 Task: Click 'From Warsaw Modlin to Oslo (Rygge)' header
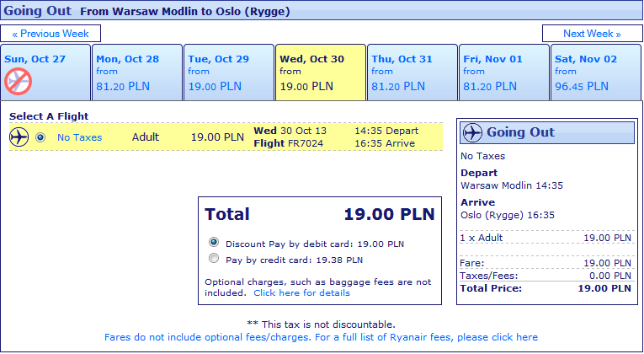click(185, 12)
